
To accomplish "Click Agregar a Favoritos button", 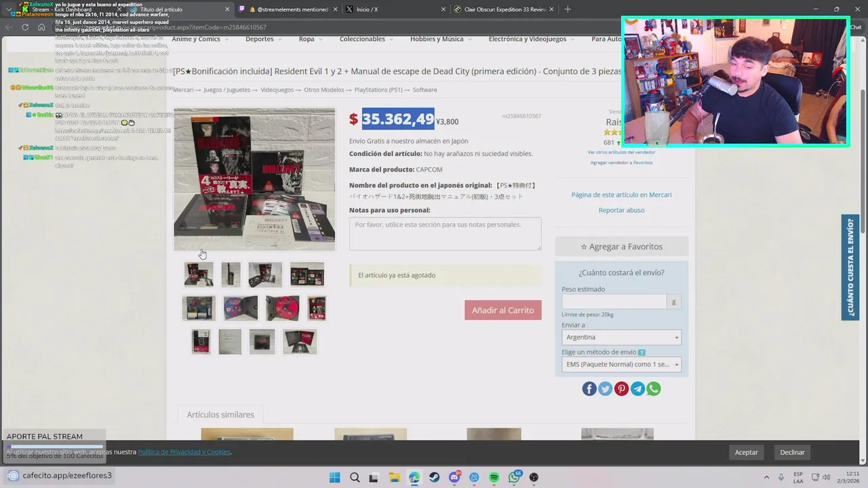I will coord(621,247).
